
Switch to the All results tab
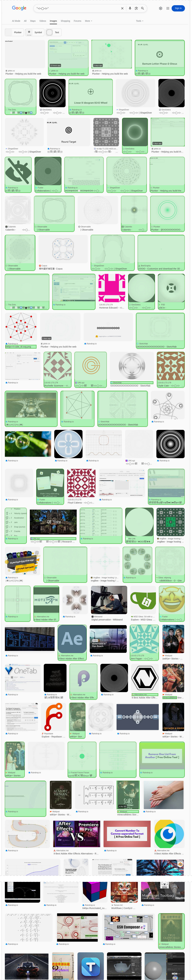coord(25,21)
